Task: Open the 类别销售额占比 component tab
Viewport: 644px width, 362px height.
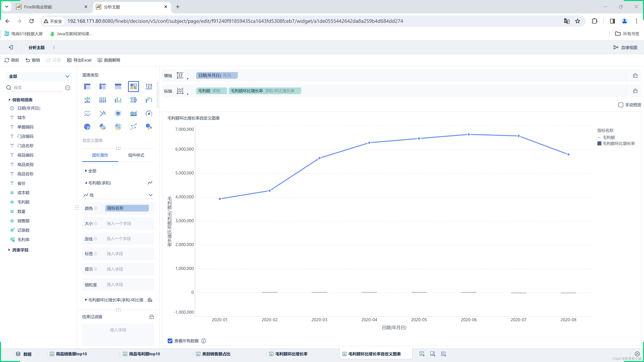Action: click(213, 354)
